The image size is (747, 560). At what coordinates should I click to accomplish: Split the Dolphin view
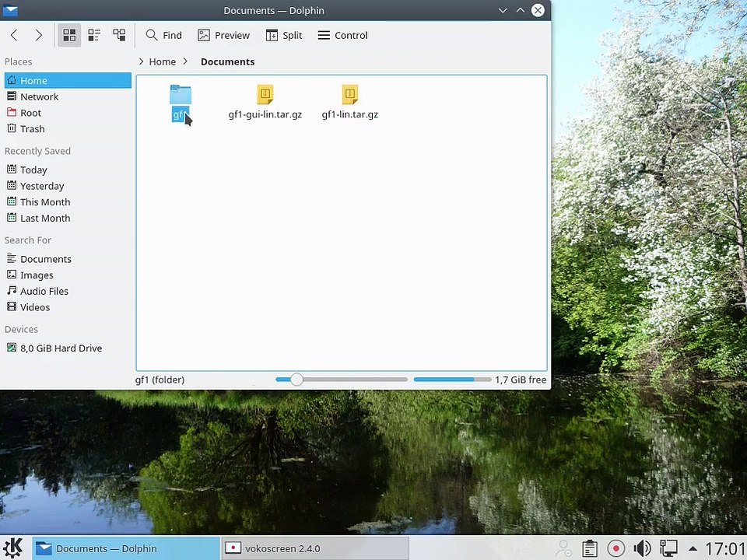pos(284,35)
